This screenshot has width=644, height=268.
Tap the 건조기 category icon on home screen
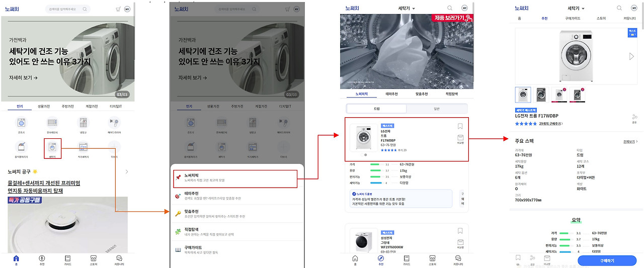click(22, 122)
